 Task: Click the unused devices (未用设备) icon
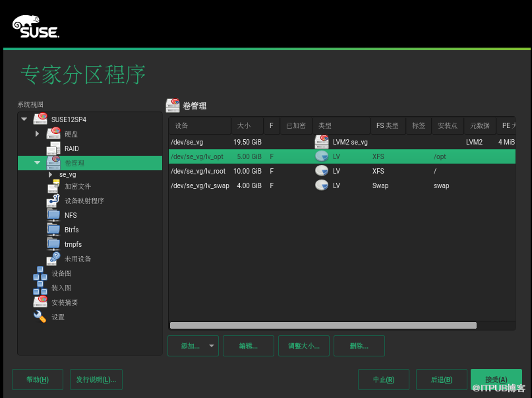53,259
